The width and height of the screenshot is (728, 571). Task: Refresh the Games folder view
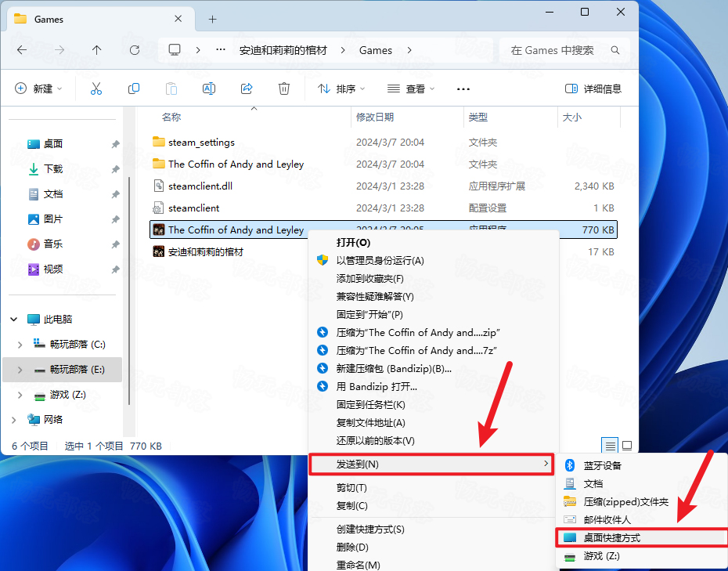pos(135,50)
